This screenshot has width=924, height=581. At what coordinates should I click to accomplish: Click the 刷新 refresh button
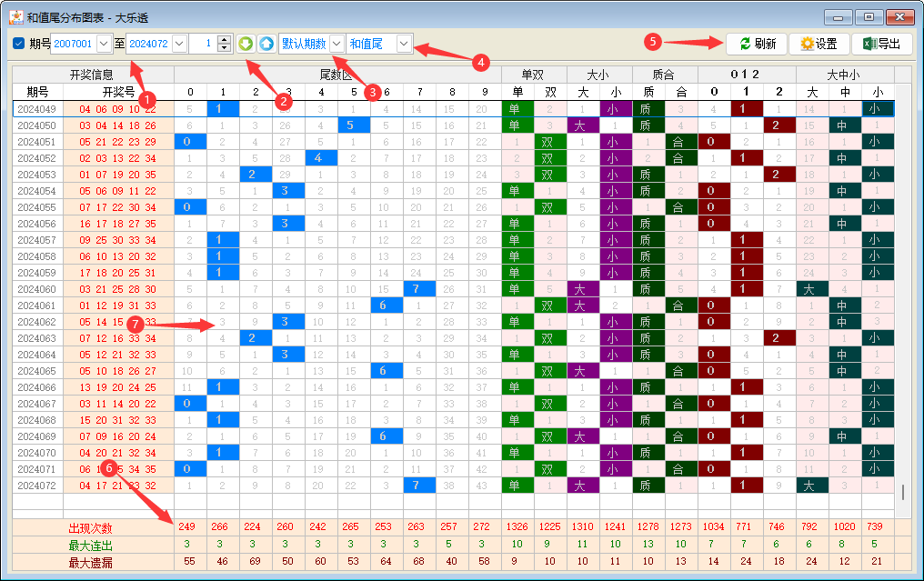click(x=757, y=44)
